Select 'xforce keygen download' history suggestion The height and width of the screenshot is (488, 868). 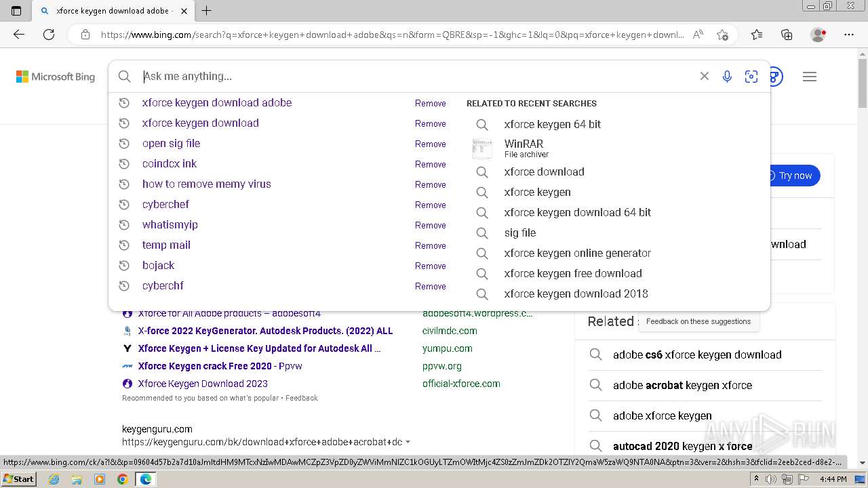(201, 123)
